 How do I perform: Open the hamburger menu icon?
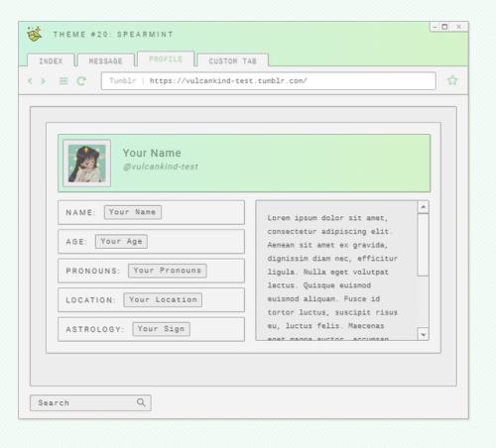point(63,81)
